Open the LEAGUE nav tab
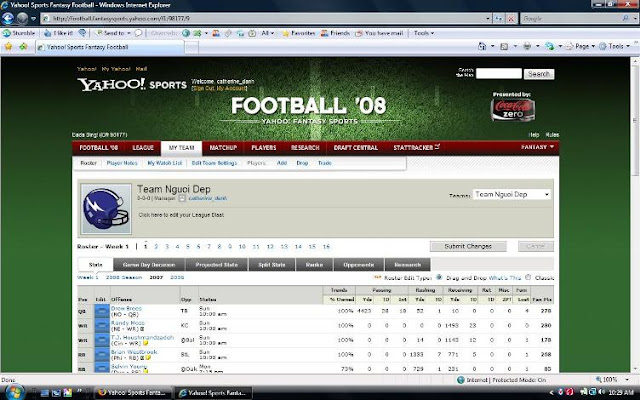 pyautogui.click(x=143, y=148)
